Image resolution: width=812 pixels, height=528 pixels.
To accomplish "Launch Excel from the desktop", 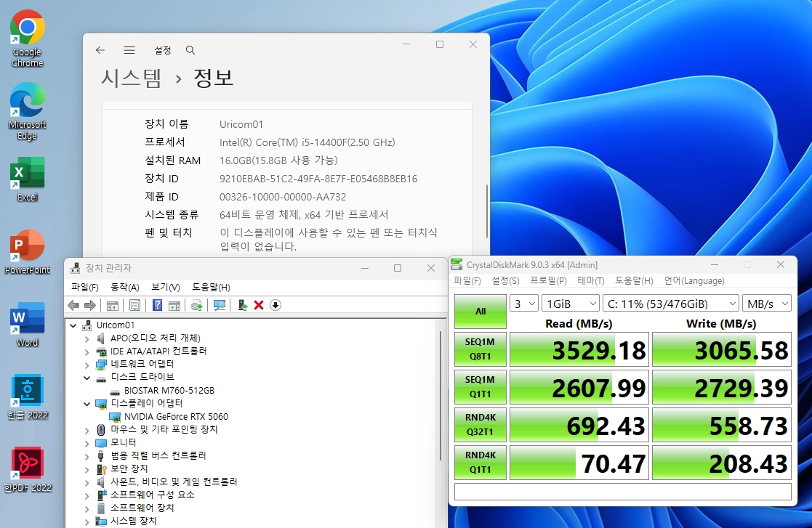I will [28, 179].
